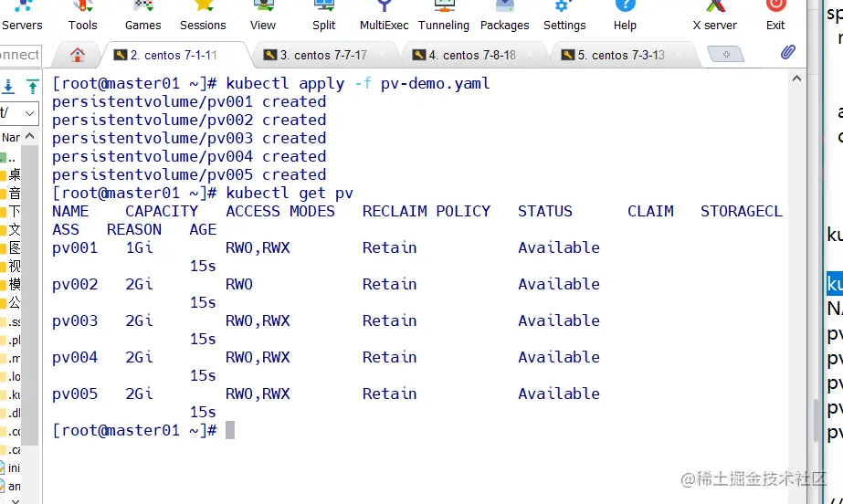Launch MultiExec mode
This screenshot has height=504, width=843.
(384, 16)
